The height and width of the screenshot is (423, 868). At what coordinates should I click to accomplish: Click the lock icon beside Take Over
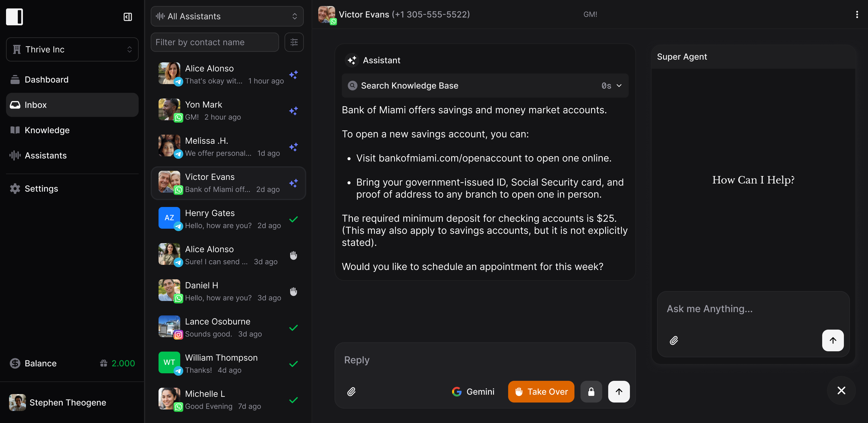(591, 391)
